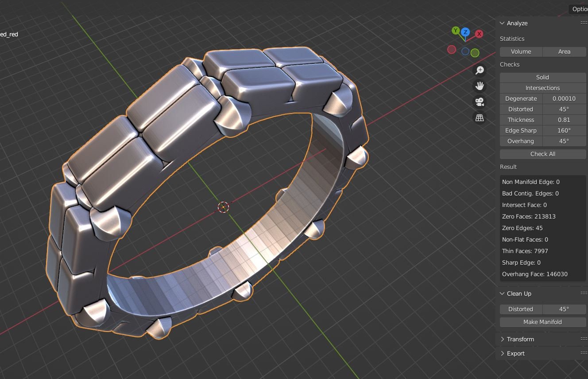Toggle camera view with the camera icon
Viewport: 588px width, 379px height.
480,102
